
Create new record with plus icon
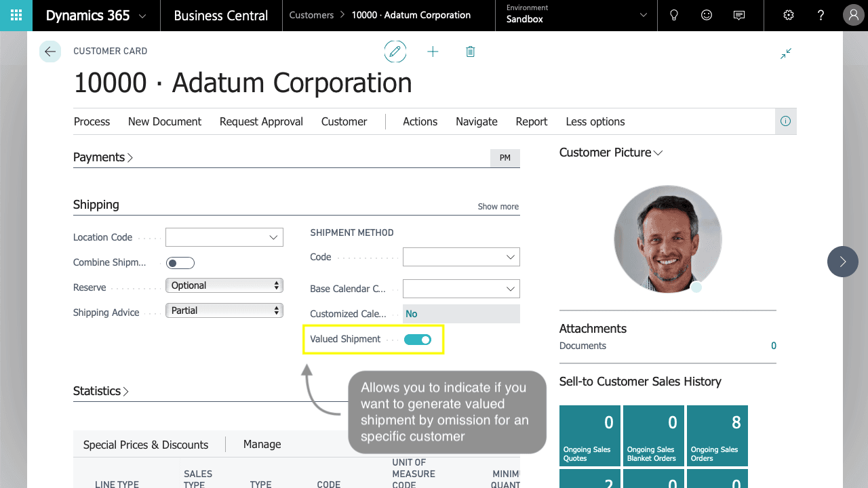(x=433, y=52)
